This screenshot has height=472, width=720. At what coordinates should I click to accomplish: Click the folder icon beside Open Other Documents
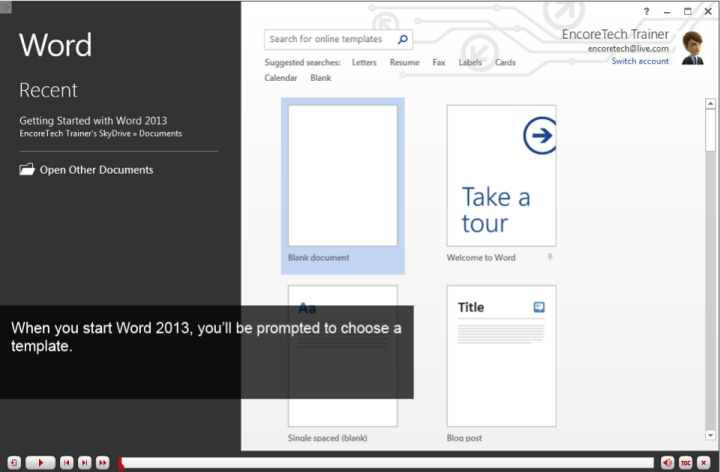click(x=27, y=169)
